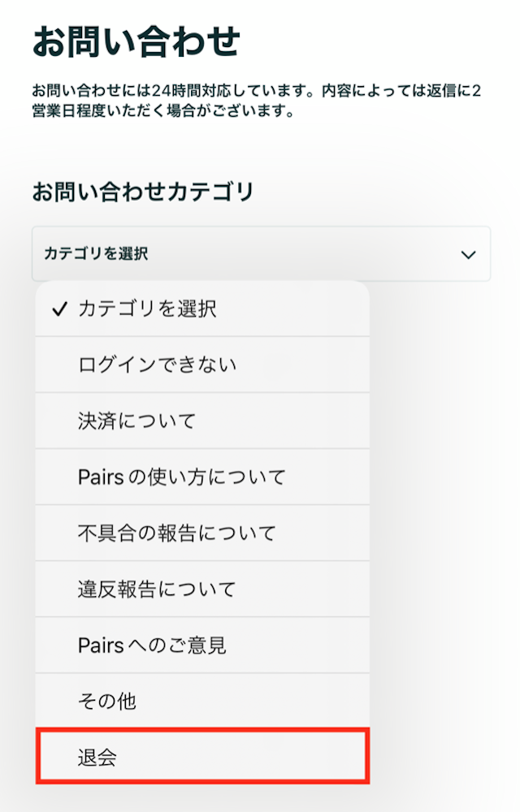Click the checkmark beside カテゴリを選択
Screen dimensions: 520x812
[58, 307]
